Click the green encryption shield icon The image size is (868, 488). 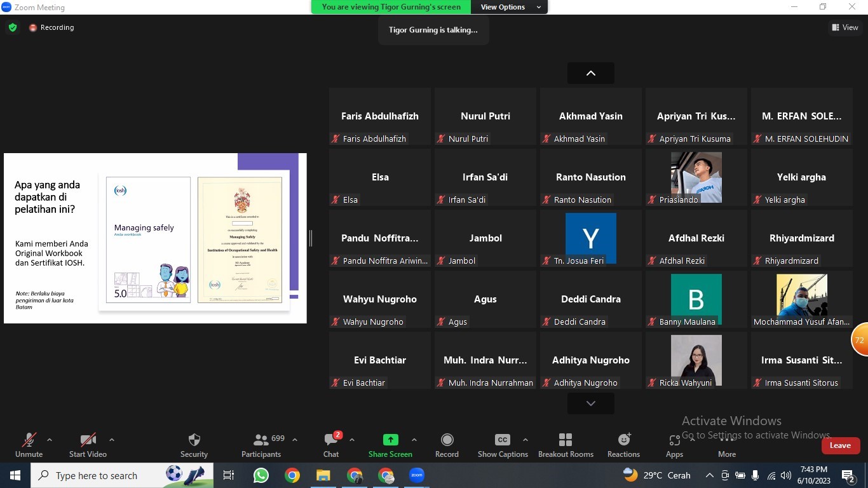[13, 27]
